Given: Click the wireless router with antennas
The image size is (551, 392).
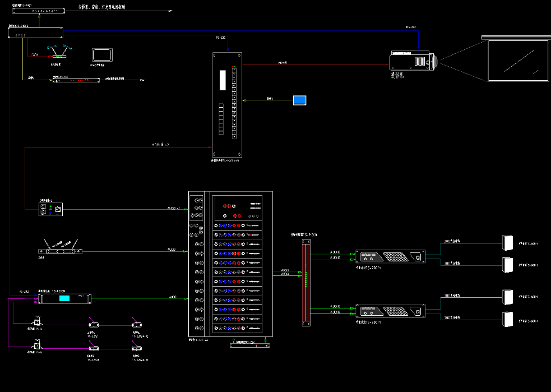Looking at the screenshot, I should 59,53.
